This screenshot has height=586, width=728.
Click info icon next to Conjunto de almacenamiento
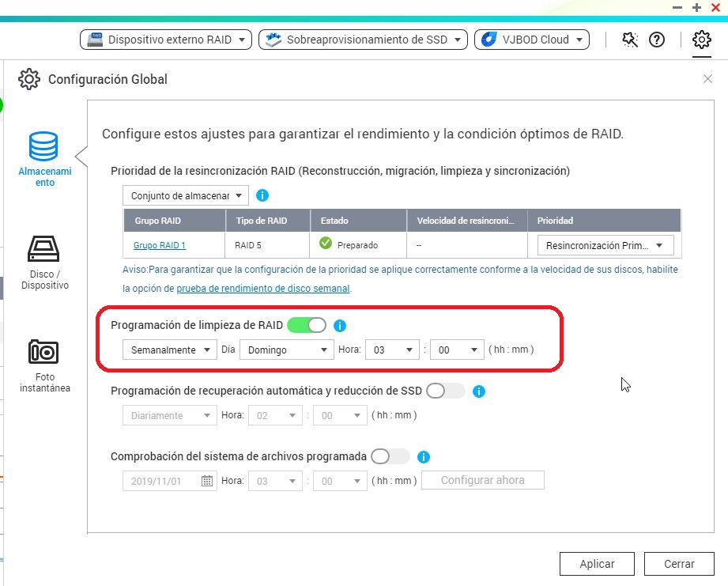(x=262, y=195)
